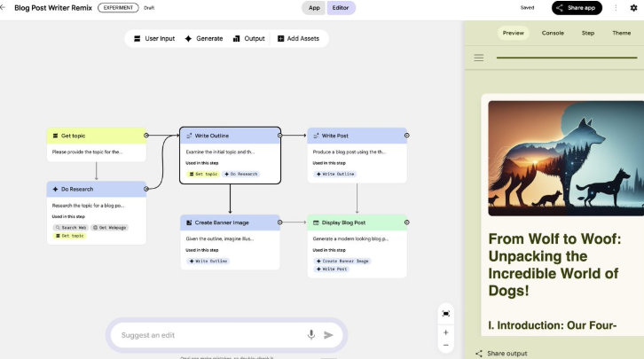Click output port on Do Research node

(x=146, y=189)
